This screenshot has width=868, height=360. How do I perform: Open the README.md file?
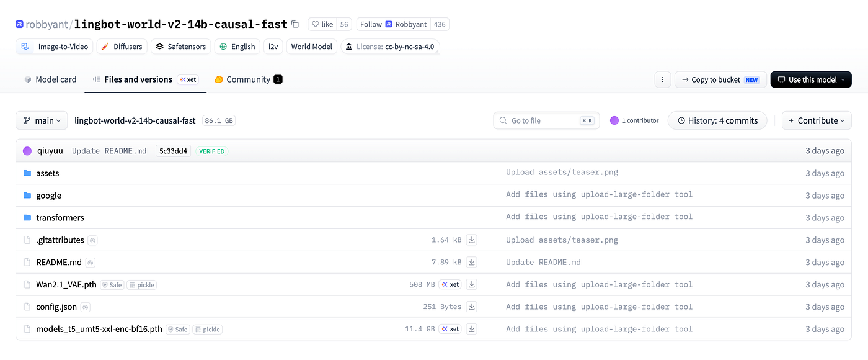[59, 263]
